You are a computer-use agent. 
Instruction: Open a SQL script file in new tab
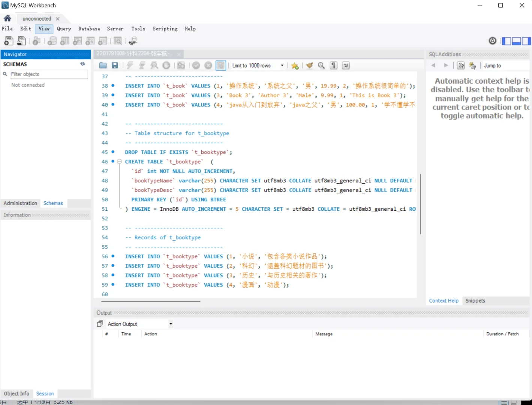click(x=21, y=41)
